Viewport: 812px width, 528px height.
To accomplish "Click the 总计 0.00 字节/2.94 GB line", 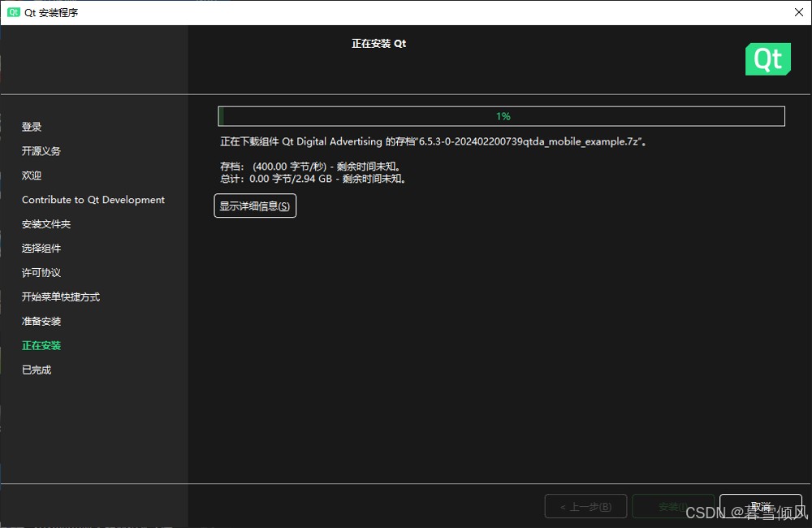I will click(313, 179).
